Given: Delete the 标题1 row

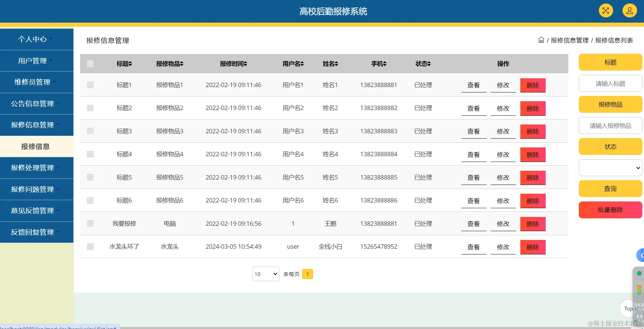Looking at the screenshot, I should click(x=532, y=85).
